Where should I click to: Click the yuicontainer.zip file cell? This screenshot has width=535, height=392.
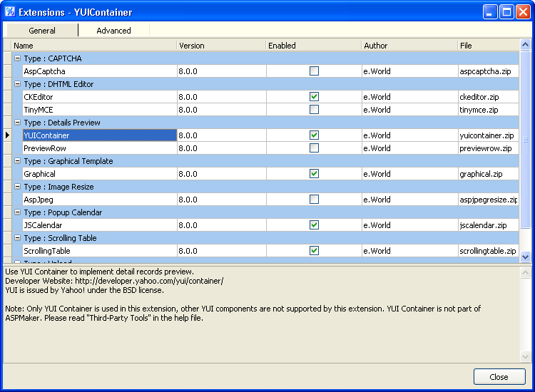pyautogui.click(x=489, y=135)
